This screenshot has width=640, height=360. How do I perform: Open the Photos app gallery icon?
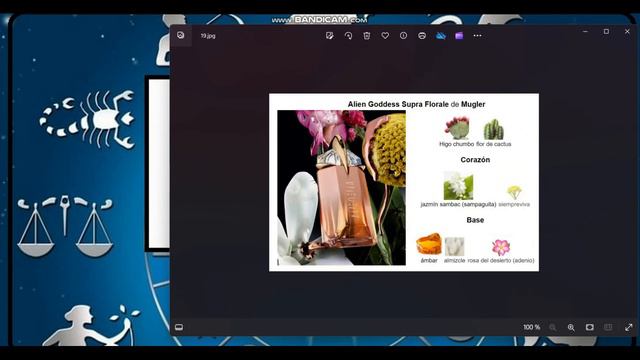pos(181,36)
